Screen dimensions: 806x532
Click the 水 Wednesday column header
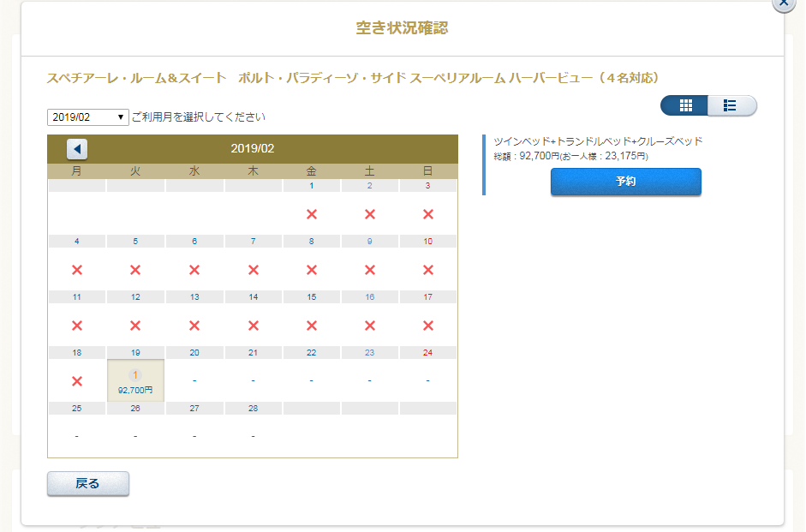[194, 171]
